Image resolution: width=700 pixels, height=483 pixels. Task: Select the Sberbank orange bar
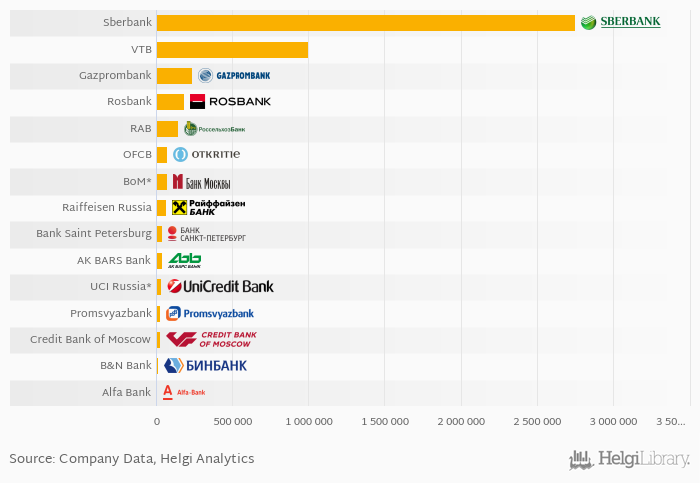click(366, 23)
